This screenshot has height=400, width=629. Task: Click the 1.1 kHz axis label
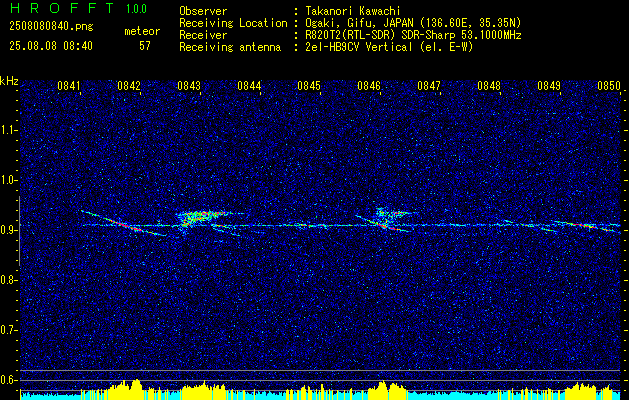[x=8, y=130]
